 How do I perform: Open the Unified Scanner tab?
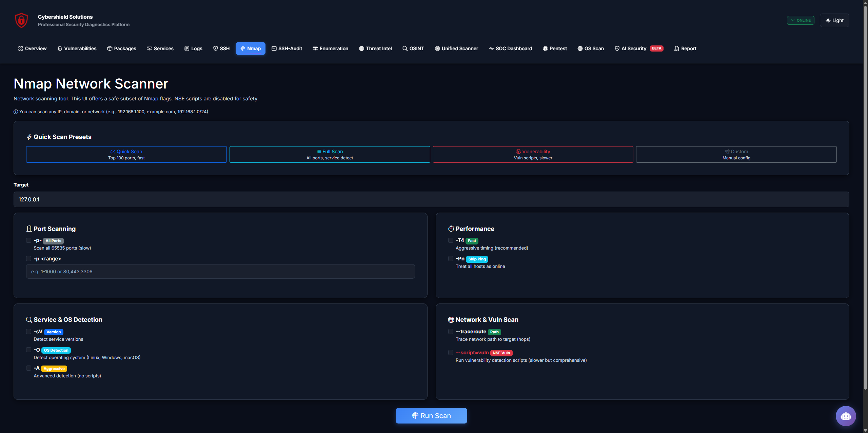[456, 48]
